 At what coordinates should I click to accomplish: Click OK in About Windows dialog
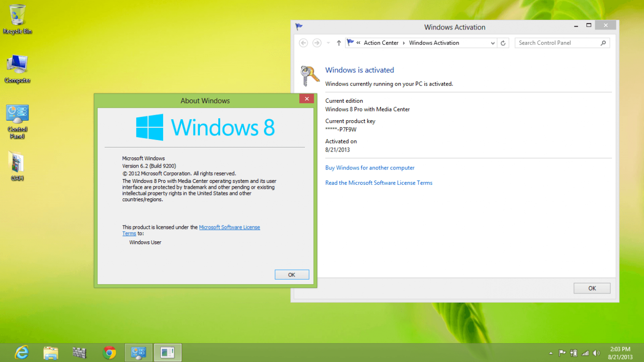(x=292, y=275)
